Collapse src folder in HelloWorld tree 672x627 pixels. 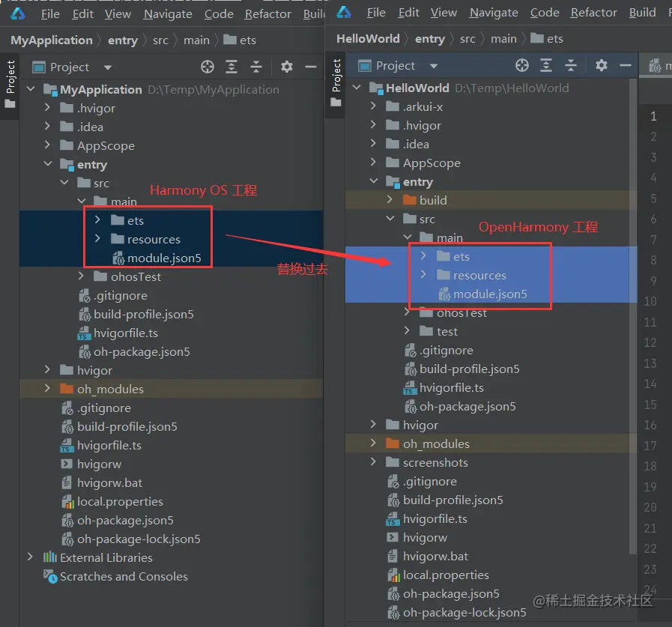[x=390, y=219]
